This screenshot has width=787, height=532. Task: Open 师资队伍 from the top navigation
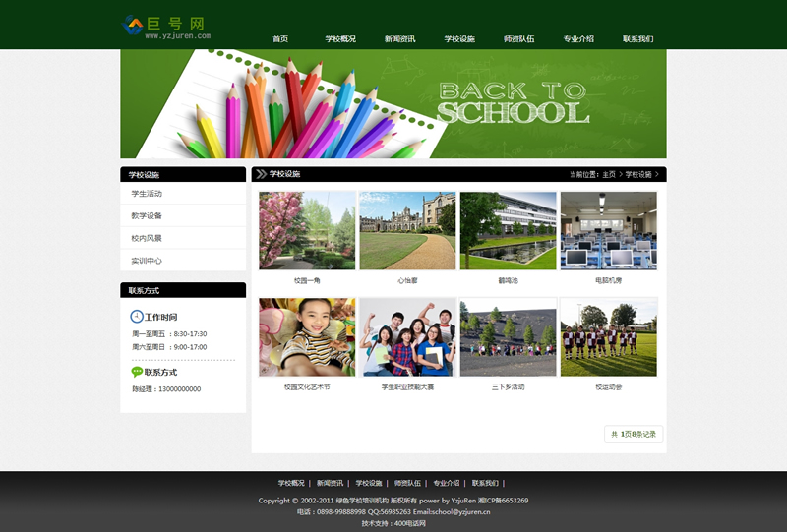click(518, 39)
